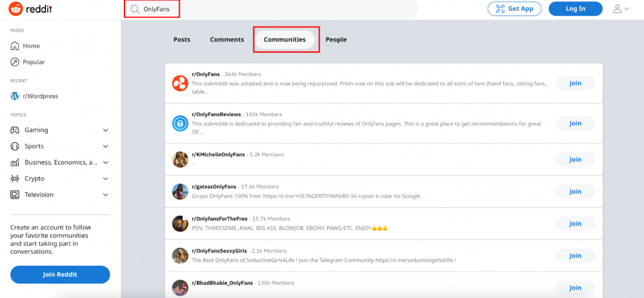Expand the Sports topic chevron
644x298 pixels.
(106, 146)
